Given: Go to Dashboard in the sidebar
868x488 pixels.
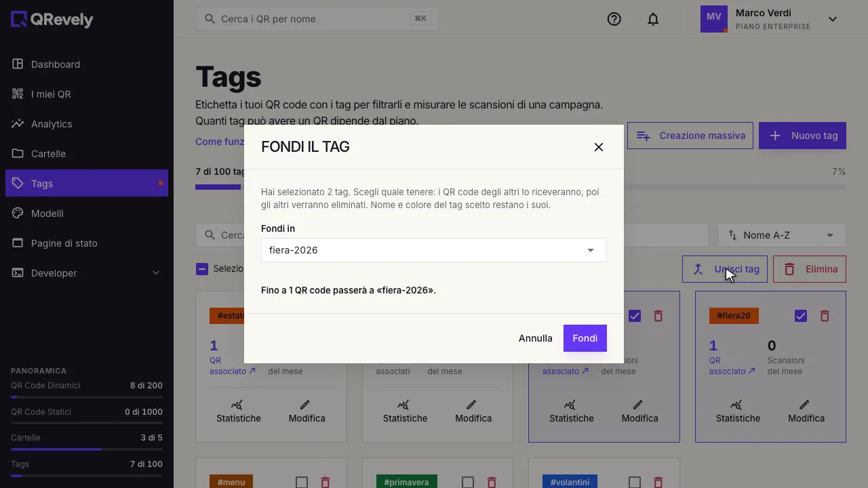Looking at the screenshot, I should coord(87,64).
